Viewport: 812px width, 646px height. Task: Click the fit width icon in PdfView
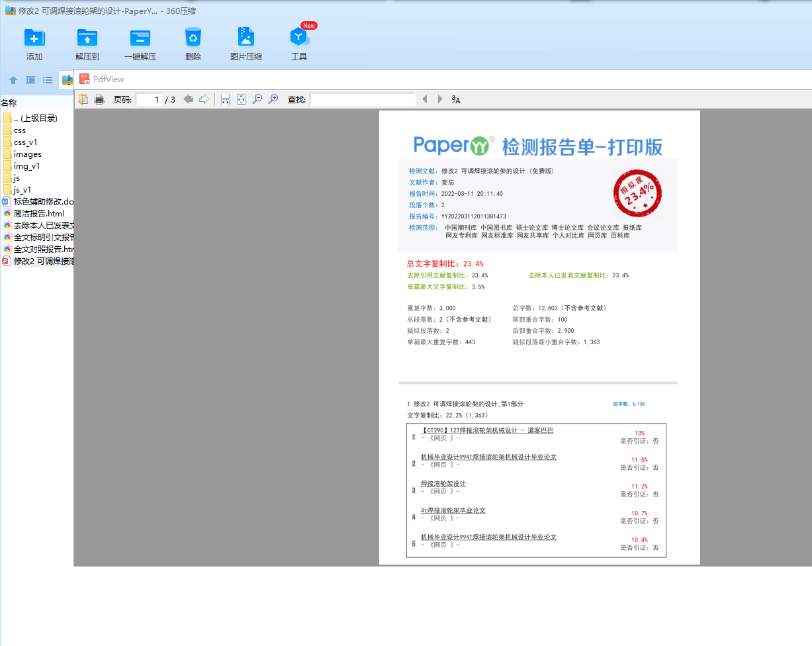225,99
